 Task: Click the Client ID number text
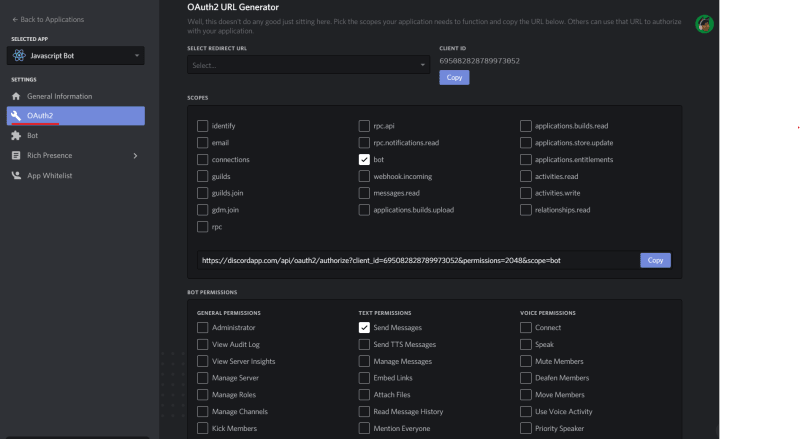pyautogui.click(x=480, y=61)
